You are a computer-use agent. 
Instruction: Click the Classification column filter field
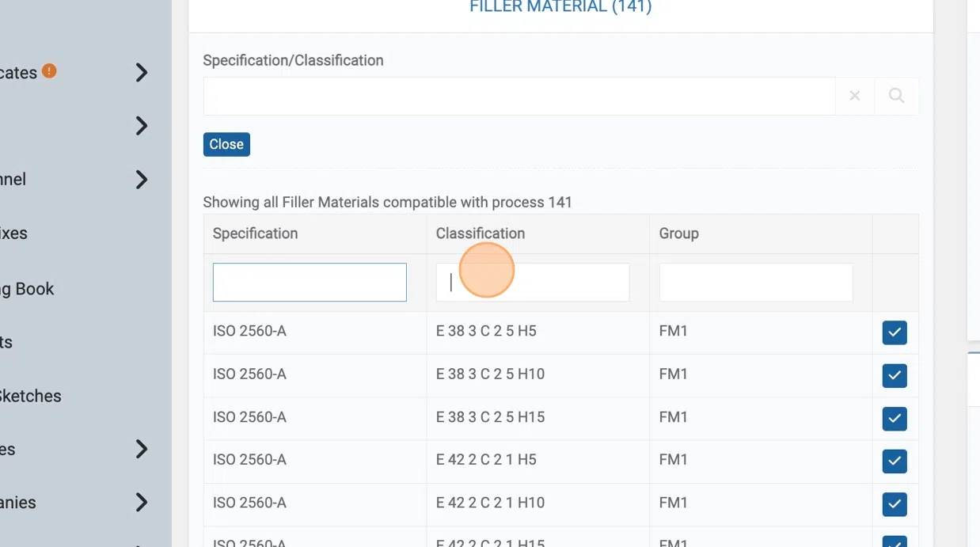533,283
